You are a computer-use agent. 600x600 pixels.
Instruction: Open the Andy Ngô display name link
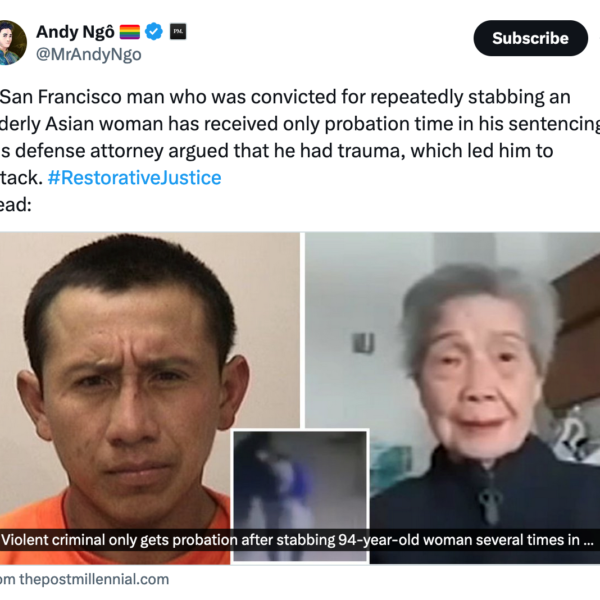75,32
